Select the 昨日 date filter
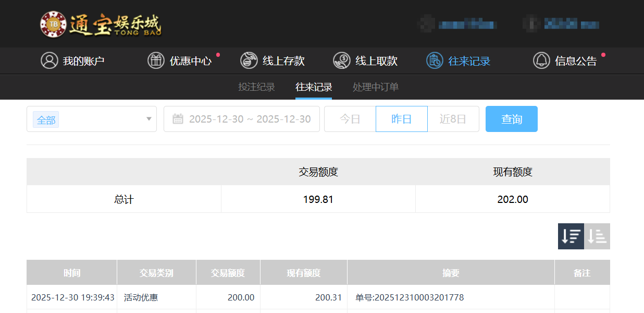The width and height of the screenshot is (644, 313). (x=402, y=119)
